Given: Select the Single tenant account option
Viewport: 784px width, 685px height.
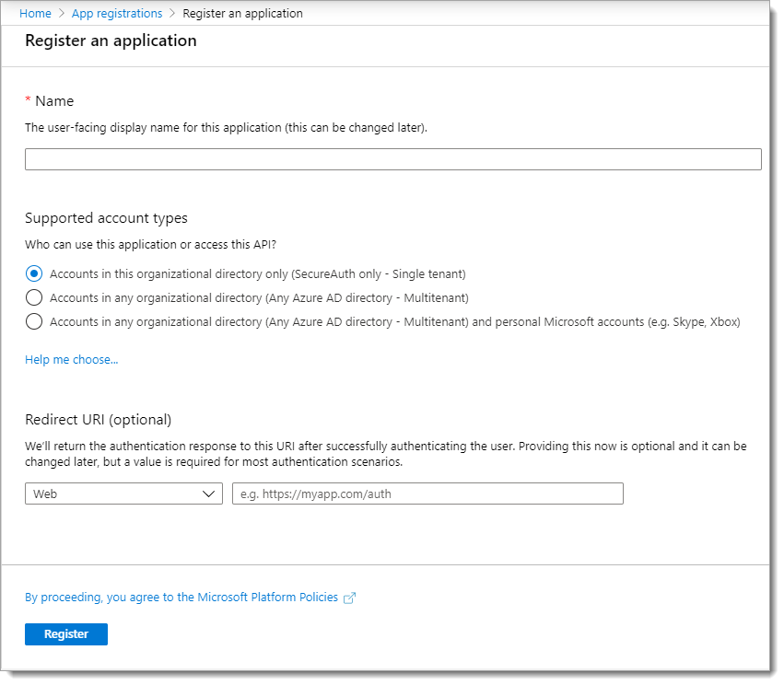Looking at the screenshot, I should click(x=34, y=273).
